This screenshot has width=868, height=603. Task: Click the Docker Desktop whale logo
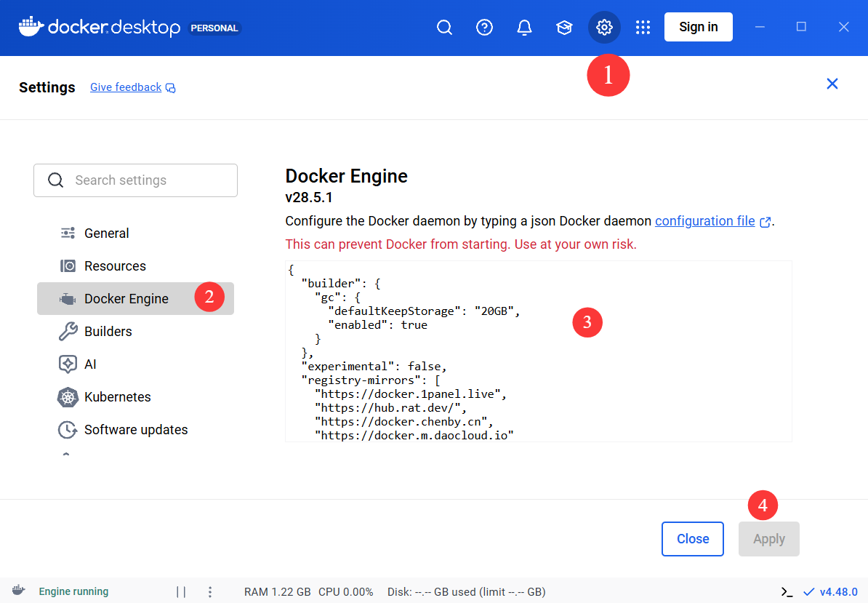tap(31, 27)
